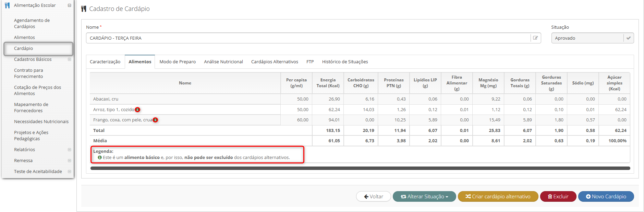Viewport: 644px width, 212px height.
Task: Click the Alimentação Escolar fork-knife icon
Action: (x=7, y=5)
